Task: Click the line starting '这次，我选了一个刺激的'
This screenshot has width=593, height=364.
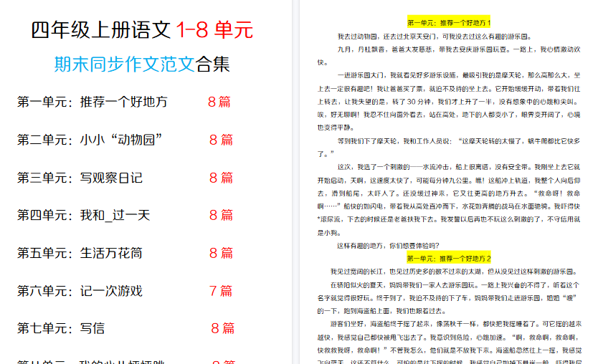Action: click(459, 167)
